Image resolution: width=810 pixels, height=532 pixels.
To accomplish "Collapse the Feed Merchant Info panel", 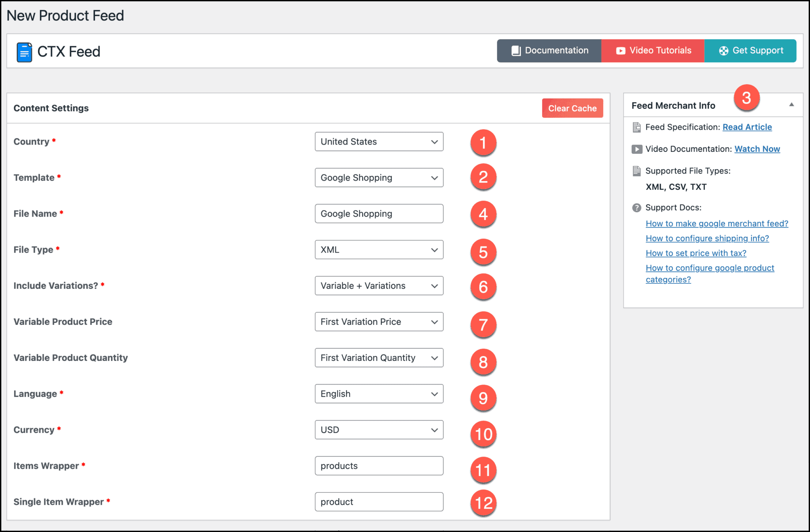I will click(x=791, y=105).
